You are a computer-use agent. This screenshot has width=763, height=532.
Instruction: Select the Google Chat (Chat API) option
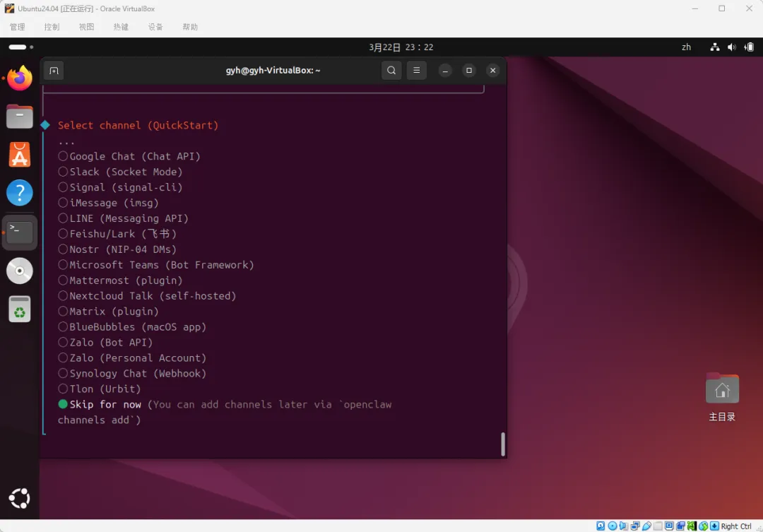pyautogui.click(x=129, y=156)
